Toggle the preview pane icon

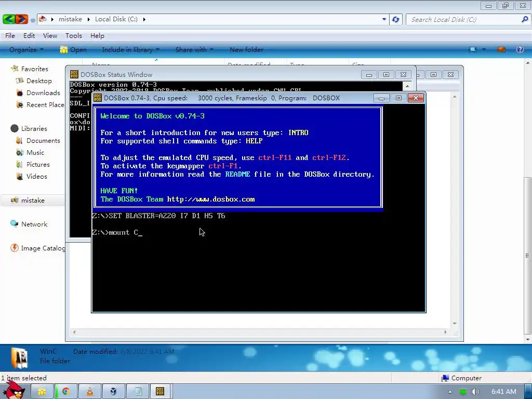(501, 49)
